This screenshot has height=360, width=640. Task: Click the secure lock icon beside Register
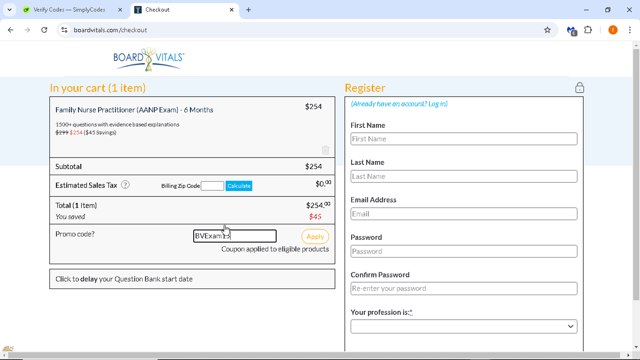click(579, 87)
